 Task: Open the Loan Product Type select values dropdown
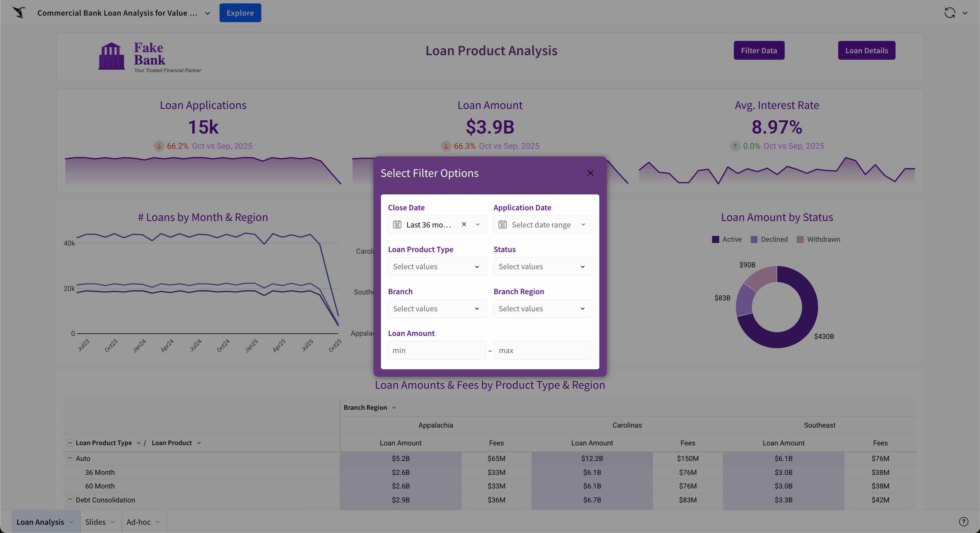(x=437, y=266)
